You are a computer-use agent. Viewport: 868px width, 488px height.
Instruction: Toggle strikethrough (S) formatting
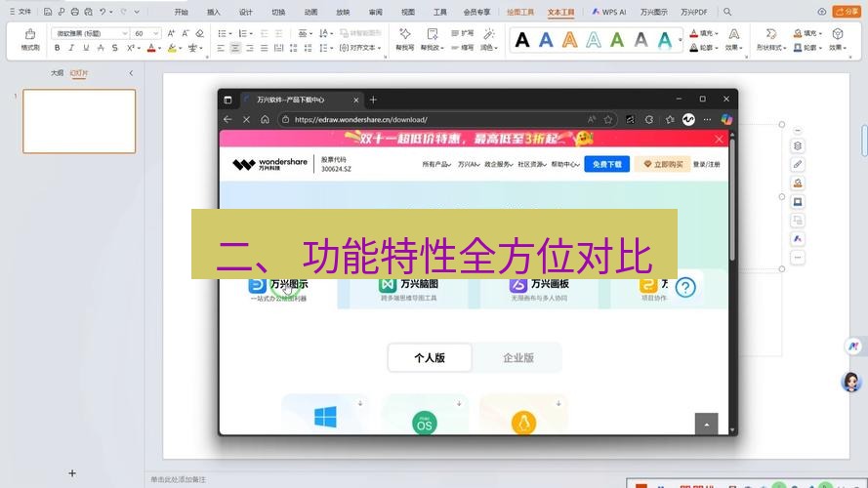click(x=114, y=48)
